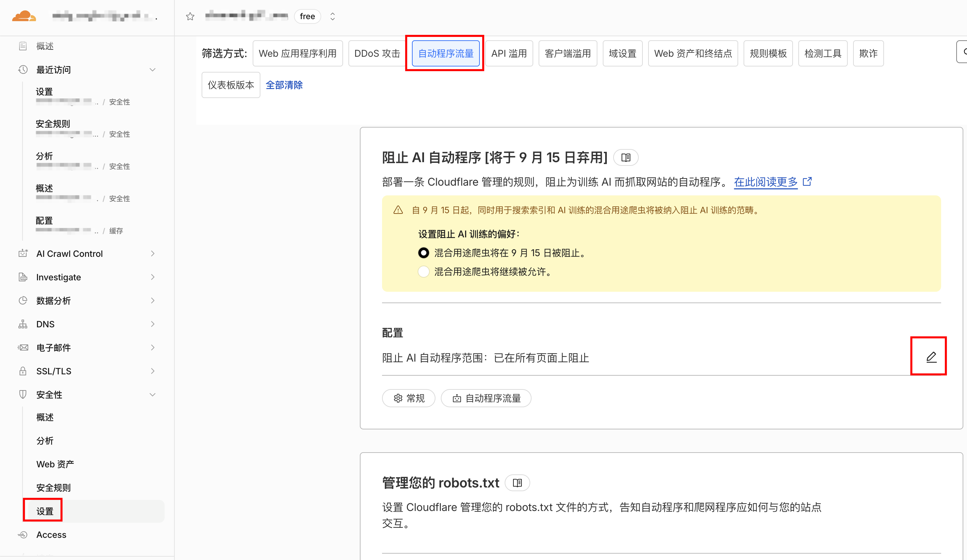Viewport: 967px width, 560px height.
Task: Open 概述 under the 安全性 section
Action: (45, 417)
